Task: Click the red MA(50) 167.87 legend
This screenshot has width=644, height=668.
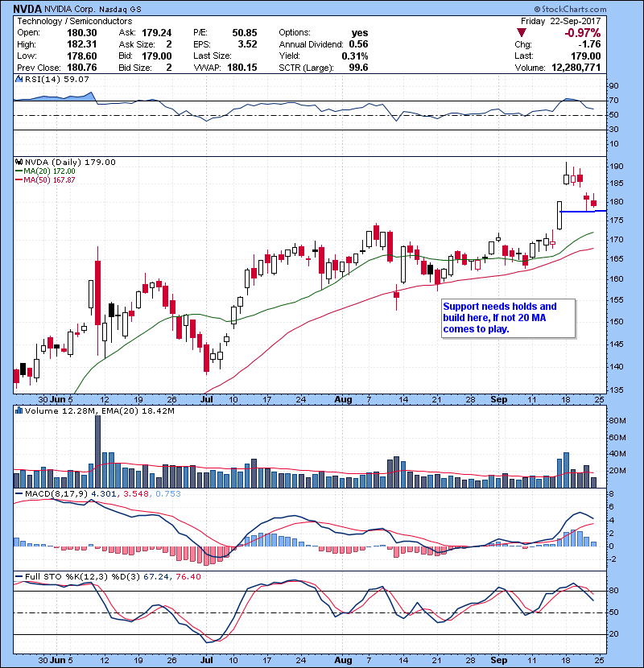Action: tap(45, 180)
